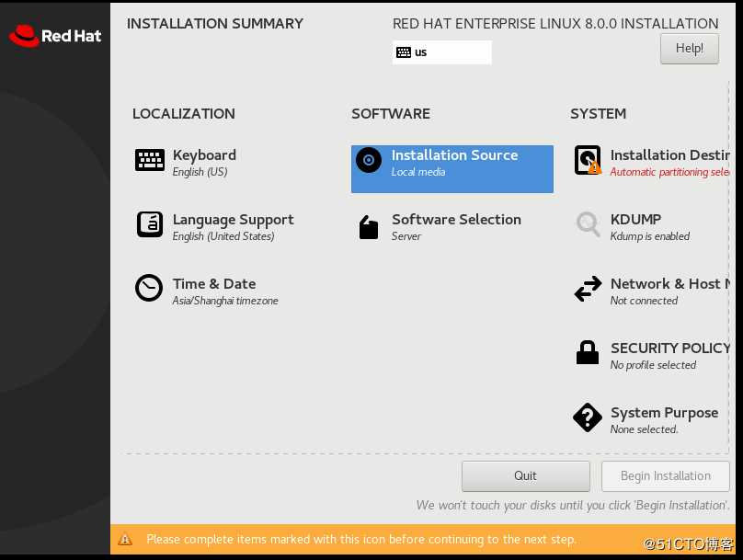The height and width of the screenshot is (560, 743).
Task: Click the 'Asia/Shanghai timezone' text
Action: coord(225,301)
